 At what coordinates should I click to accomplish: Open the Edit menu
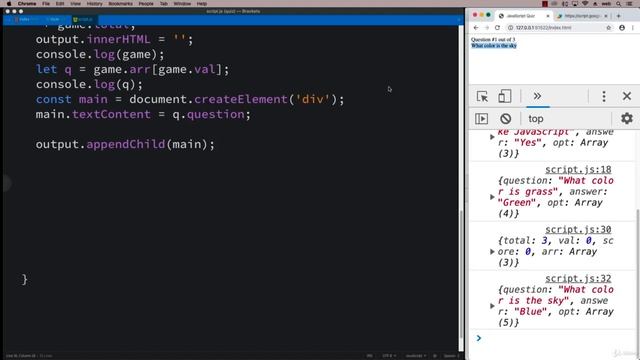[60, 4]
